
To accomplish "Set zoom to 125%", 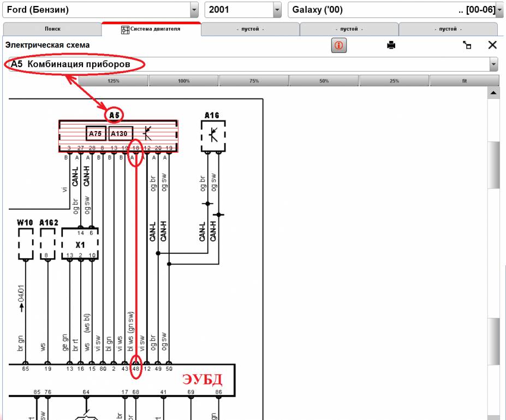I will tap(114, 81).
